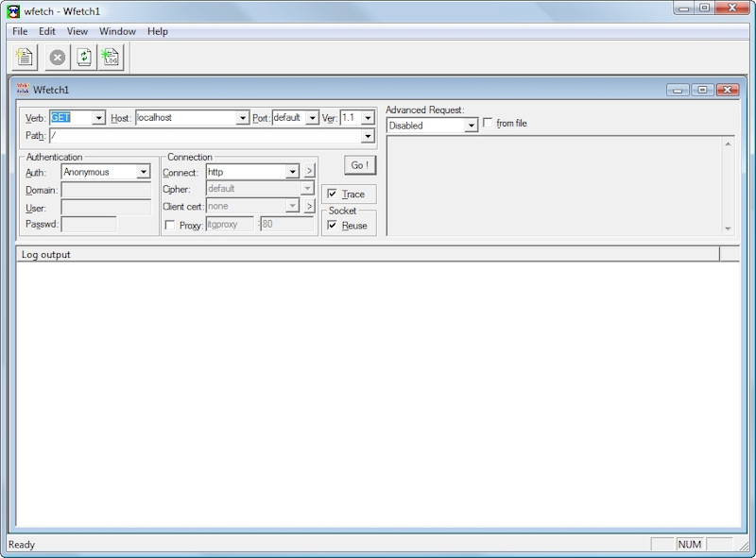Image resolution: width=756 pixels, height=558 pixels.
Task: Uncheck the socket Reuse checkbox
Action: (332, 226)
